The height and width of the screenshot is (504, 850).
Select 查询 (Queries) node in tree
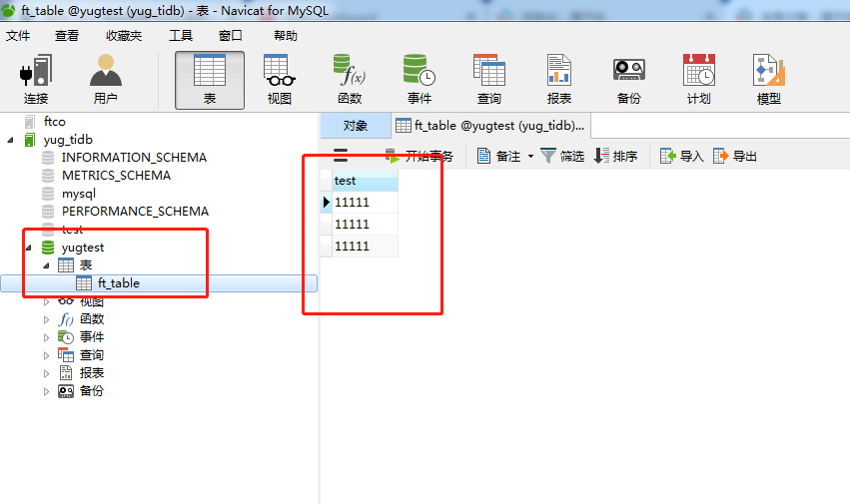pyautogui.click(x=92, y=355)
